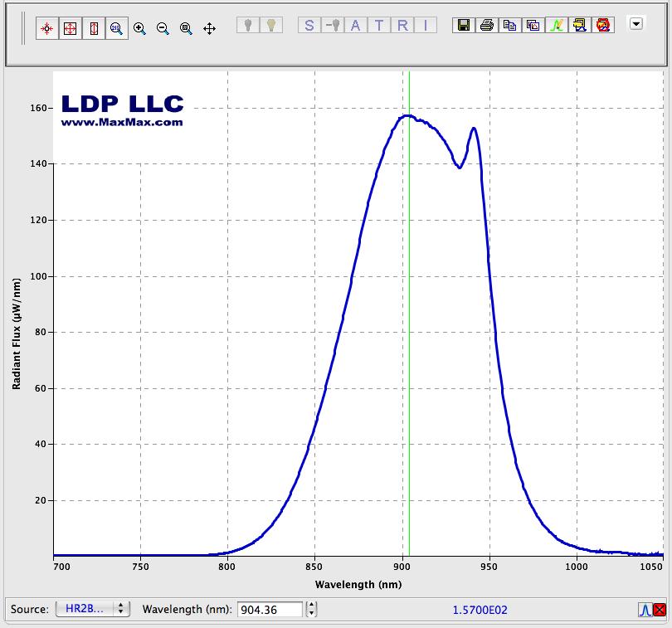This screenshot has height=628, width=672.
Task: Click the 1.5700E02 readout value
Action: point(480,610)
